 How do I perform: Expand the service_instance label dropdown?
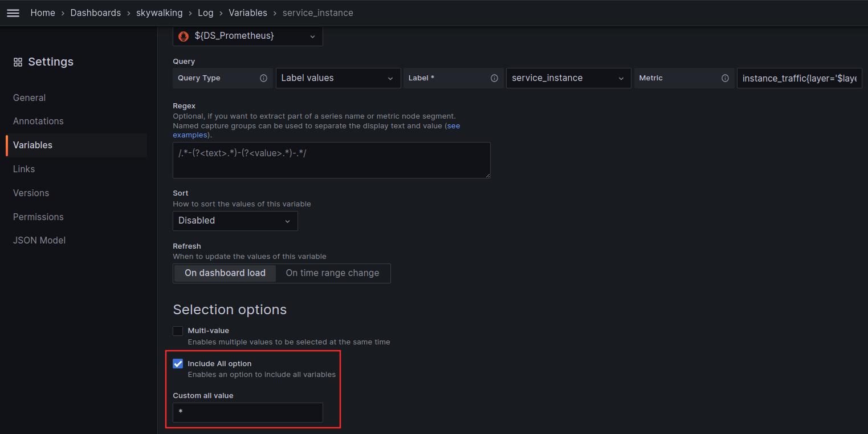coord(568,78)
